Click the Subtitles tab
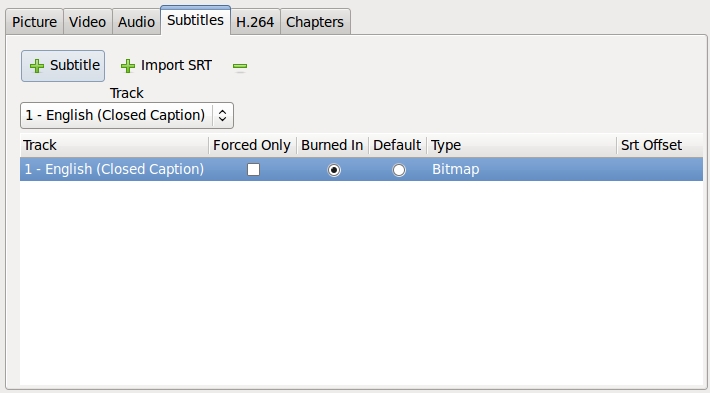Image resolution: width=710 pixels, height=393 pixels. 195,20
